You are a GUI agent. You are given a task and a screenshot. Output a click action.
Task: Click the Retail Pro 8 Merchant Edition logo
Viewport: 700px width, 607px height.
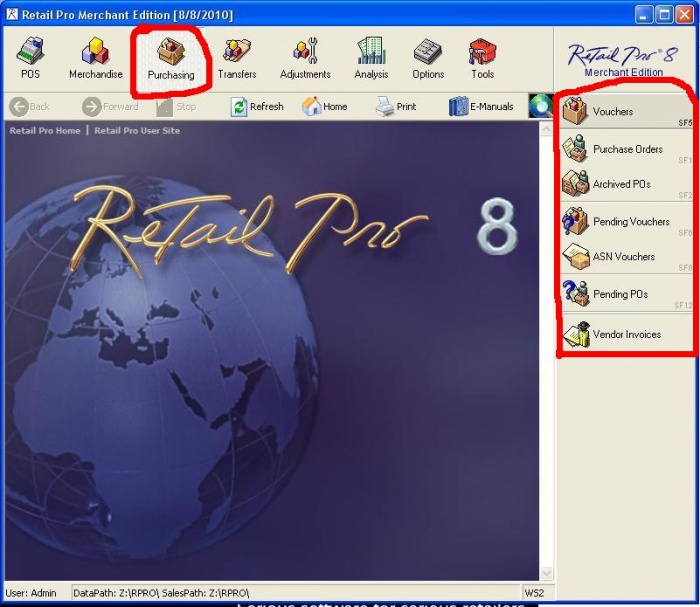click(x=623, y=59)
